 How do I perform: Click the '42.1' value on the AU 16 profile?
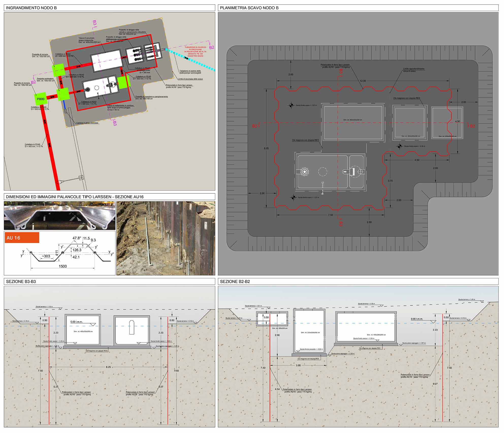76,257
